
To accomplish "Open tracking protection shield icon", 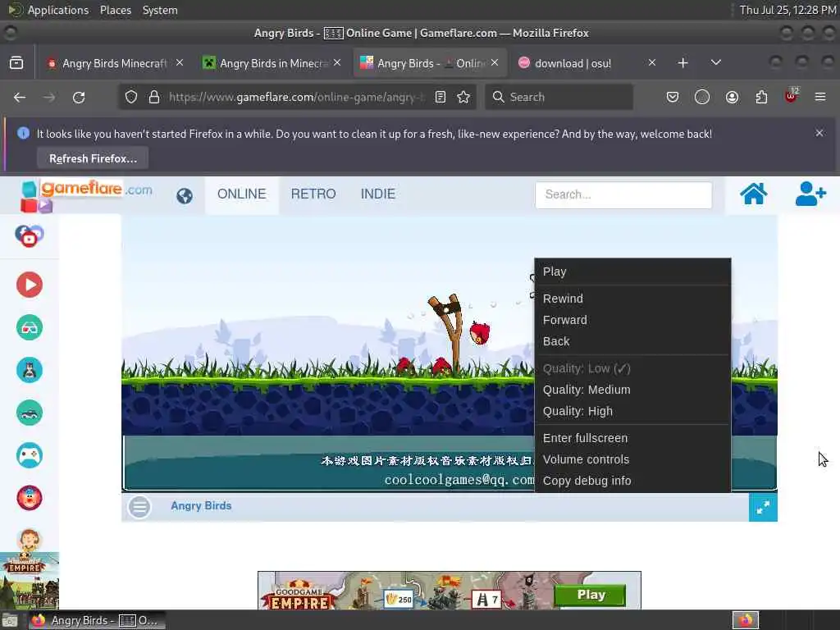I will [131, 97].
